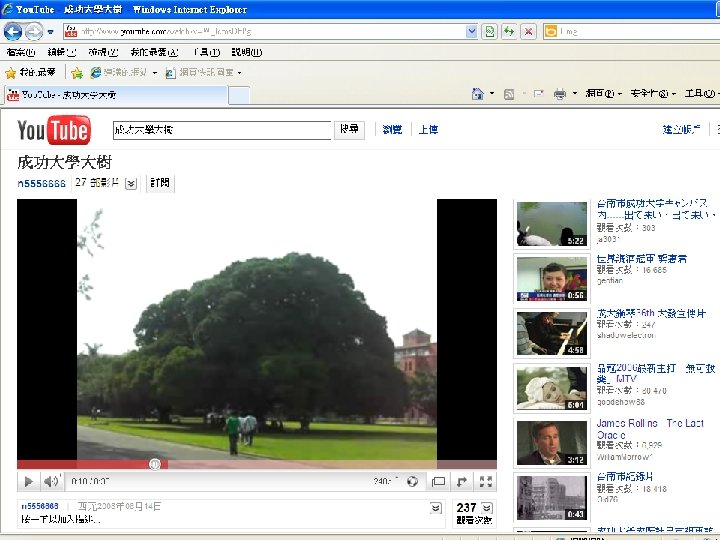Click the n5556666 link under the video
Screen dimensions: 720x540
coord(40,506)
